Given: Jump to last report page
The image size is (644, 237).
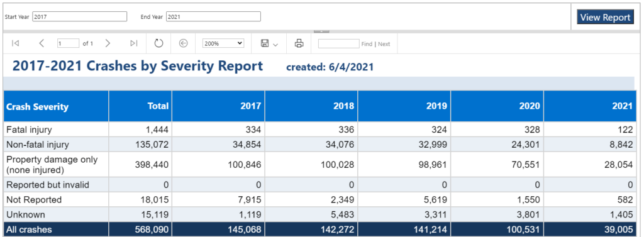Looking at the screenshot, I should (133, 43).
